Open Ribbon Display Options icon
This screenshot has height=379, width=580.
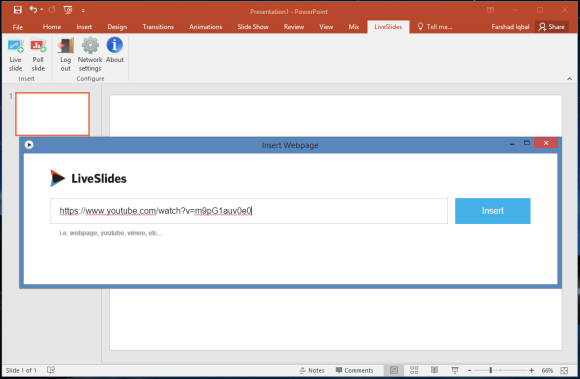tap(490, 10)
